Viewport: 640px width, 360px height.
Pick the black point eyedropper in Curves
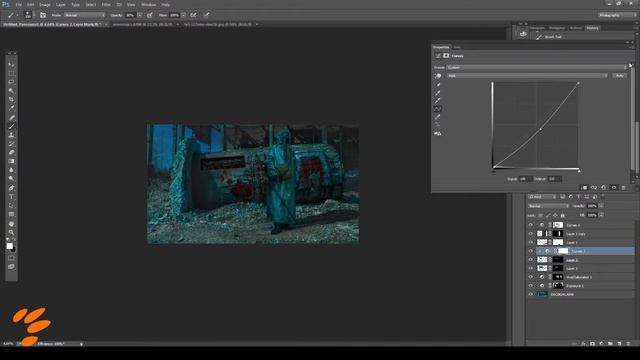coord(438,85)
